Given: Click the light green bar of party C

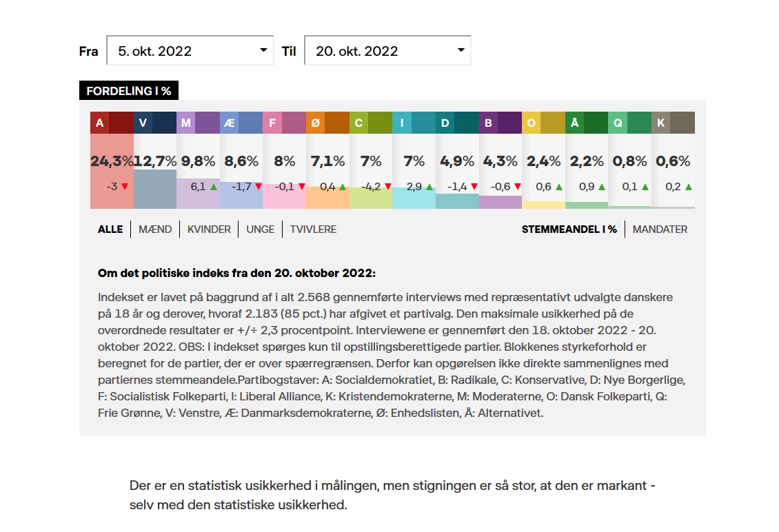Looking at the screenshot, I should (371, 200).
